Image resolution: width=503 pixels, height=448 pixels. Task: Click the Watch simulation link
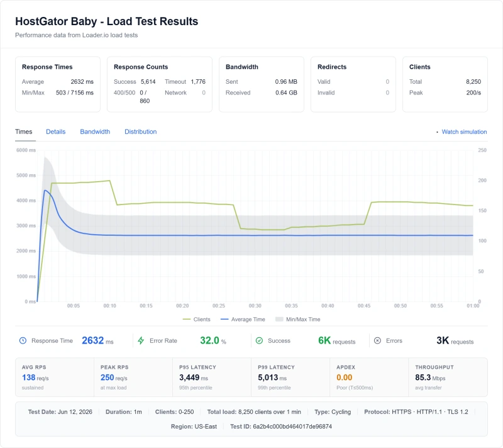464,132
